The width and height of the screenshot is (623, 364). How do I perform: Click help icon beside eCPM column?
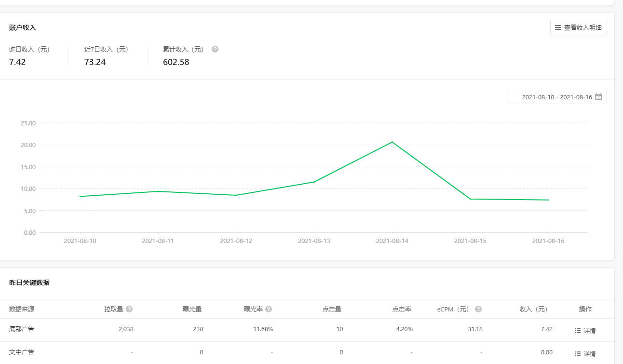coord(478,309)
